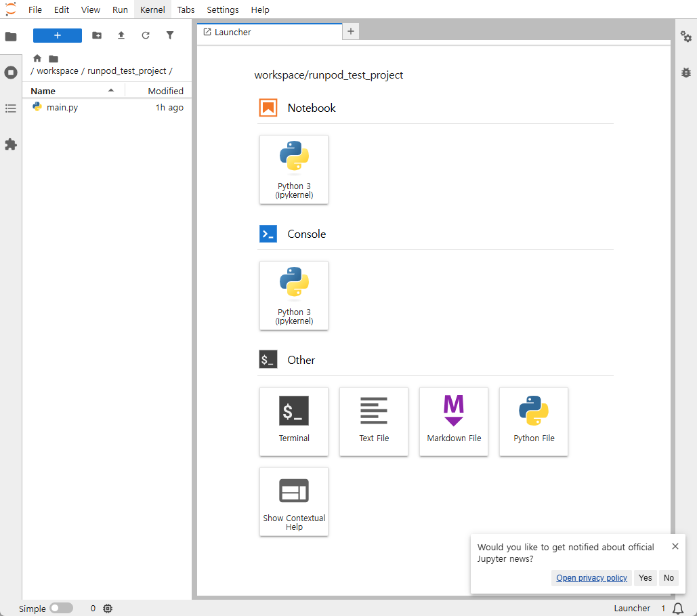The image size is (697, 616).
Task: Select main.py in file browser
Action: pyautogui.click(x=107, y=107)
